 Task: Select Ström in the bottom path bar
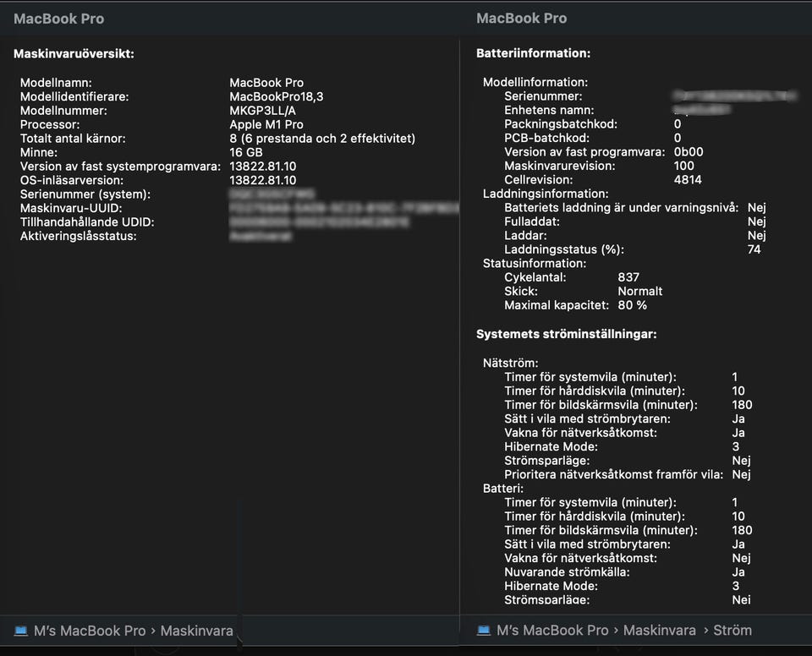tap(732, 631)
